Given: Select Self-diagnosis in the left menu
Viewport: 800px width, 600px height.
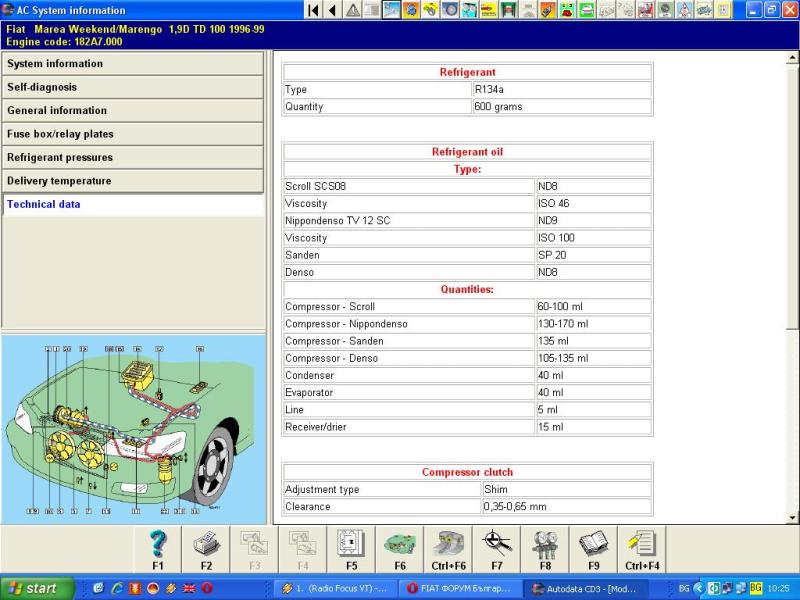Looking at the screenshot, I should pos(133,87).
